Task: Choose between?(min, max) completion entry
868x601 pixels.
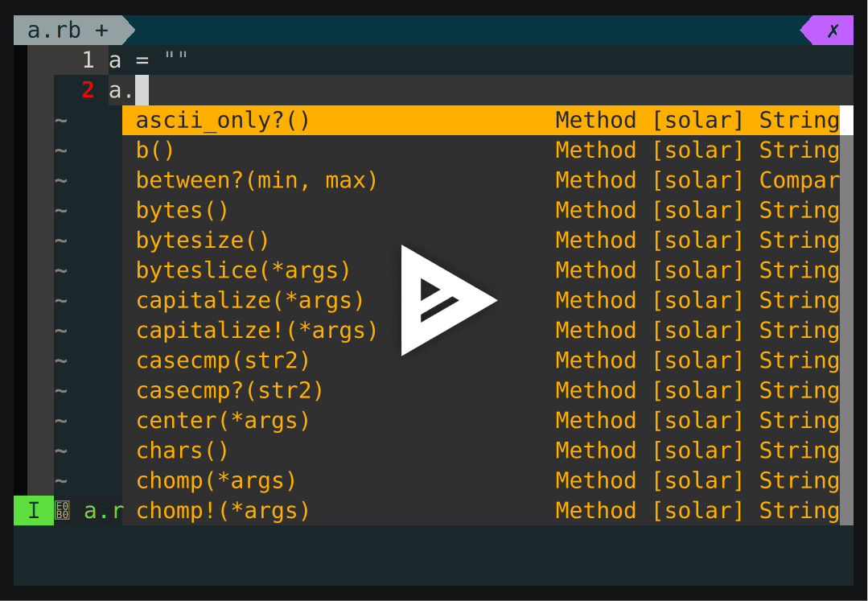Action: [x=257, y=179]
